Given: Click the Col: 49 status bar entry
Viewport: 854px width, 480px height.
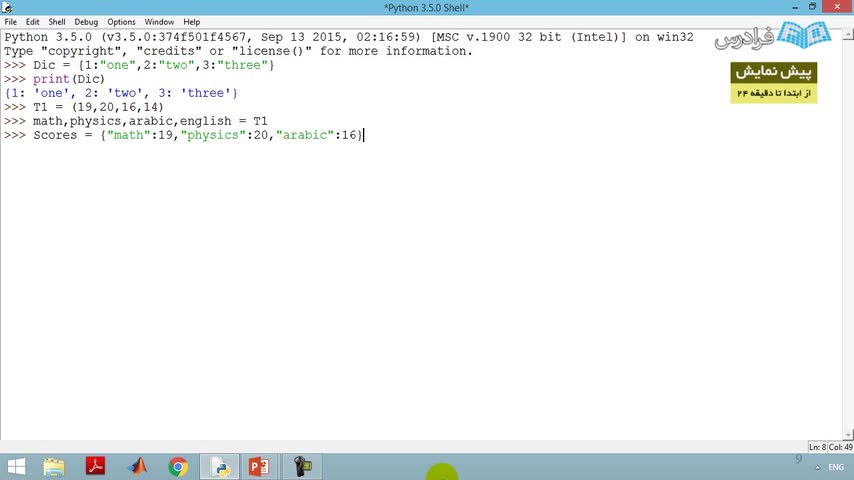Looking at the screenshot, I should [x=841, y=447].
